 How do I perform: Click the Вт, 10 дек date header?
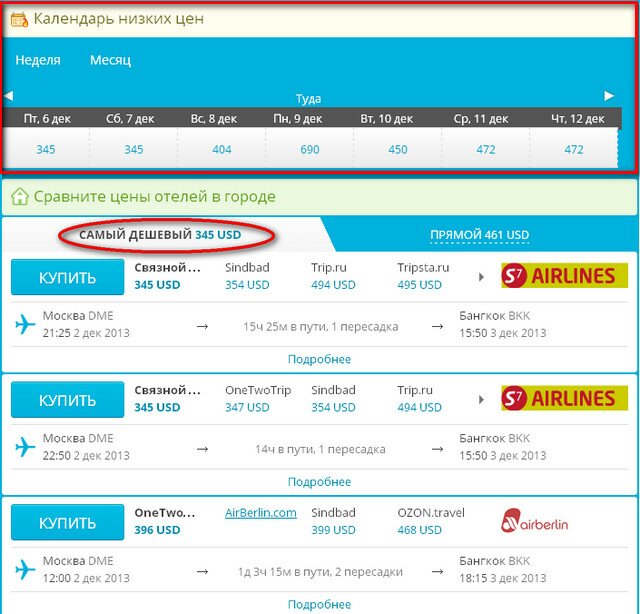click(x=386, y=119)
